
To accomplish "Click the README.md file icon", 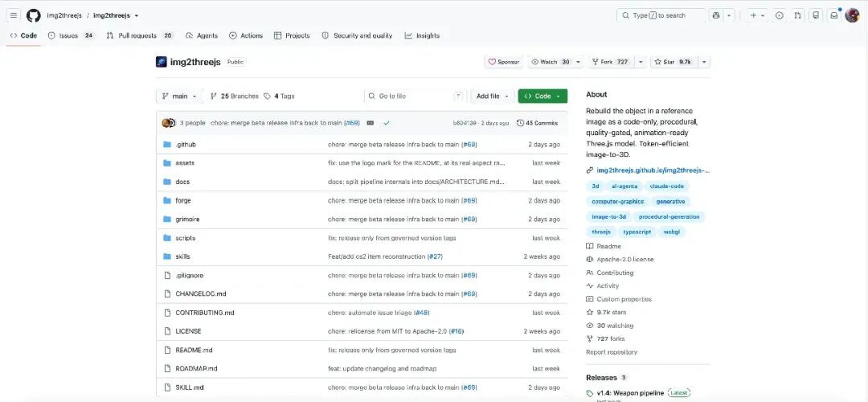I will [167, 350].
